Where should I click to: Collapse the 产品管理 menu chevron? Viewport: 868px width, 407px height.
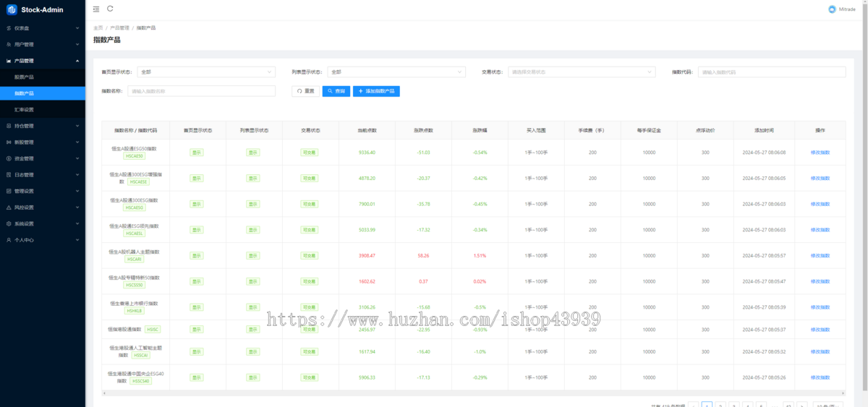(x=77, y=61)
